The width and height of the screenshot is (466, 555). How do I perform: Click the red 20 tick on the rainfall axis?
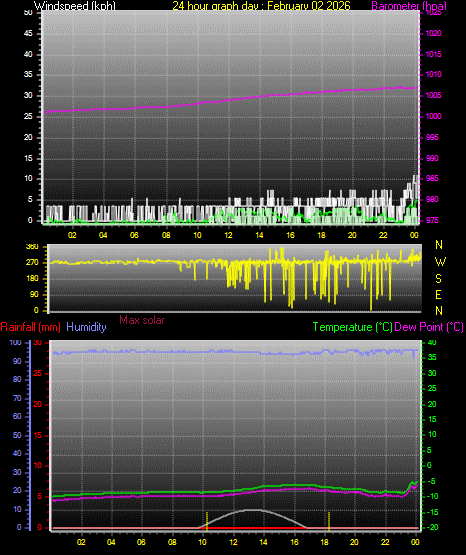click(38, 404)
